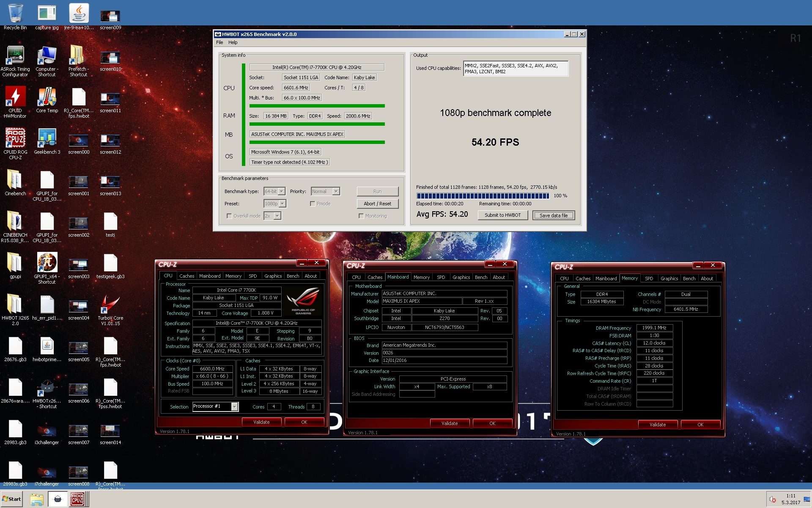This screenshot has width=812, height=508.
Task: Click the DRAM Frequency 1999.1 MHz field
Action: click(x=654, y=328)
